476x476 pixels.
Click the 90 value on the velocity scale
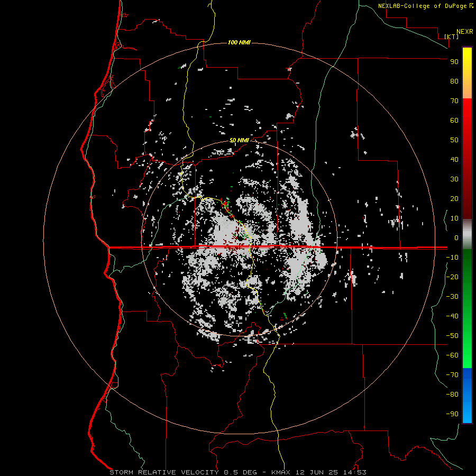click(x=454, y=62)
